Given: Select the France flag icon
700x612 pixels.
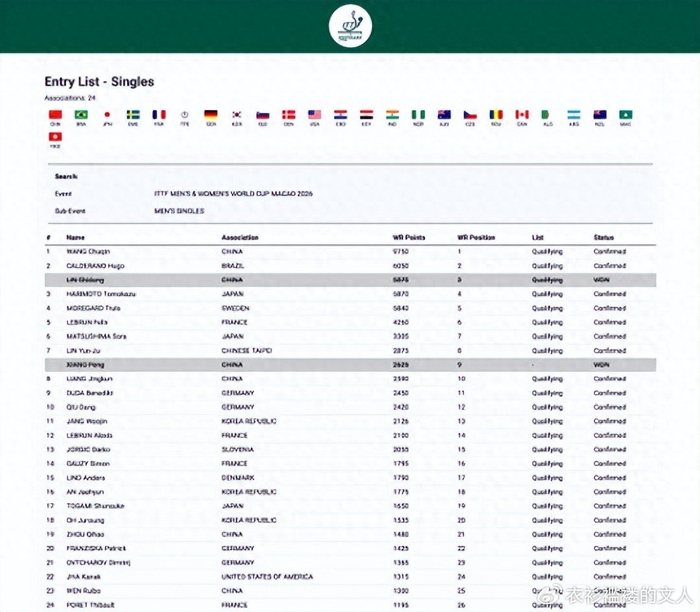Looking at the screenshot, I should coord(159,115).
